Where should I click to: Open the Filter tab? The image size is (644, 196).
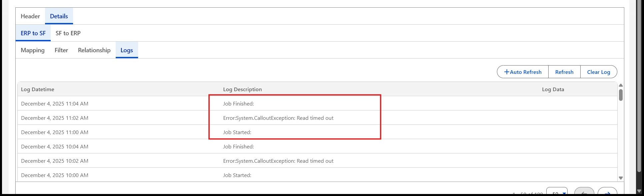coord(61,50)
